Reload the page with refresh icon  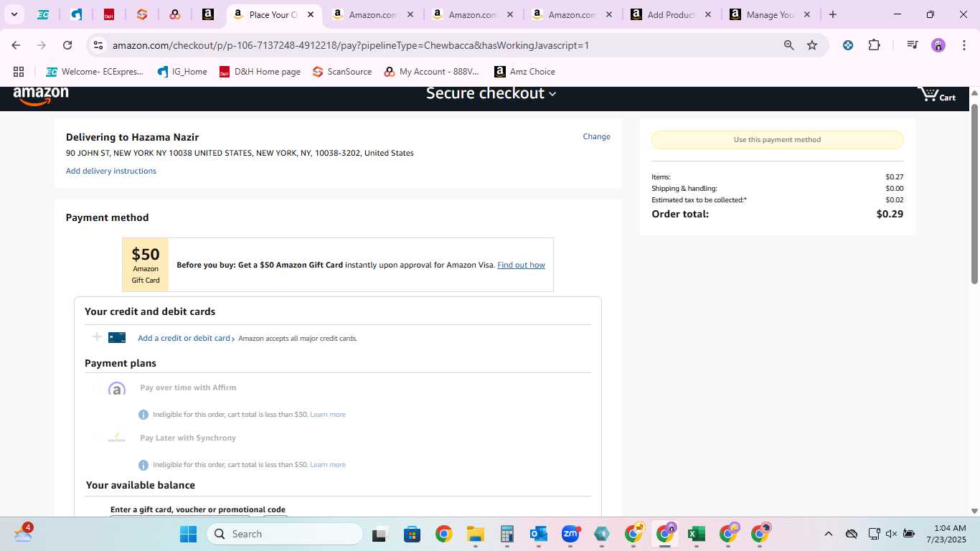point(67,45)
